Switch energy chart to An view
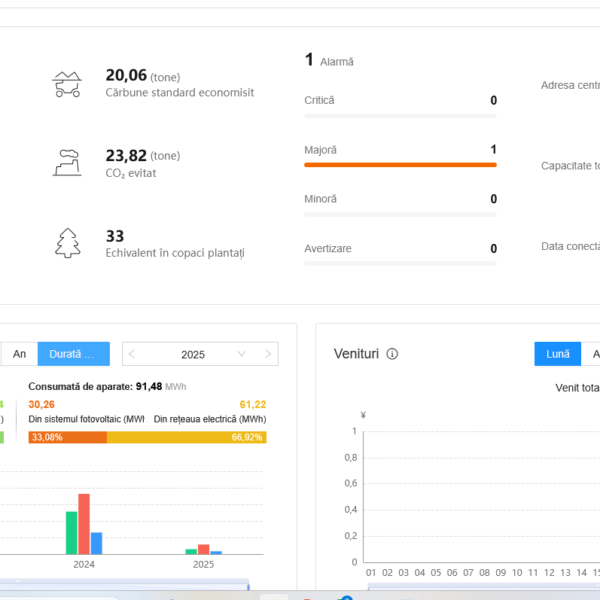Viewport: 600px width, 600px height. (x=19, y=354)
